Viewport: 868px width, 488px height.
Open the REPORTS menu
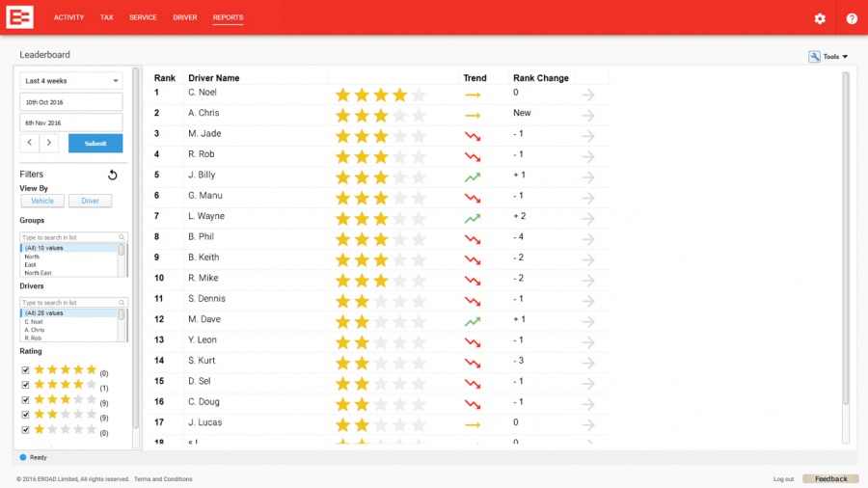point(228,17)
